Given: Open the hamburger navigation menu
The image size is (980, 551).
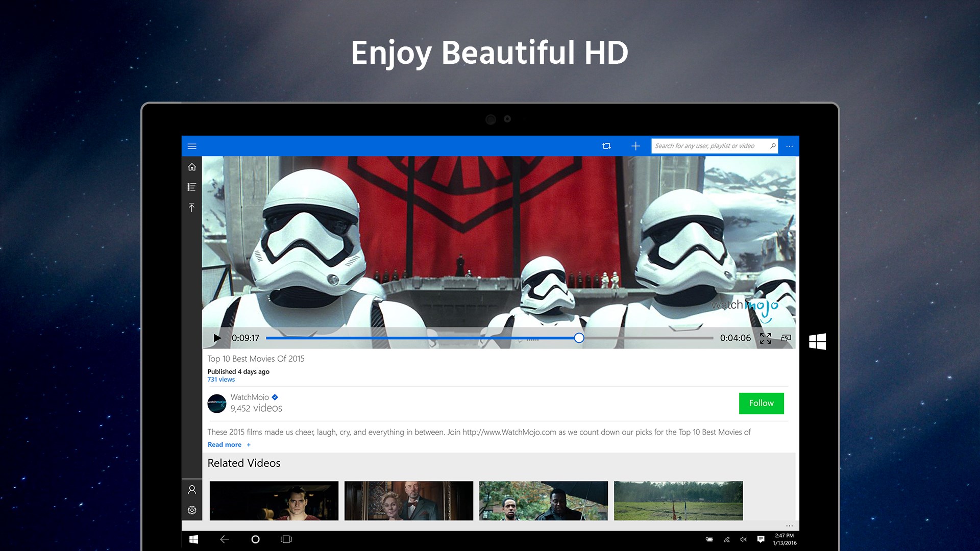Looking at the screenshot, I should pos(192,146).
